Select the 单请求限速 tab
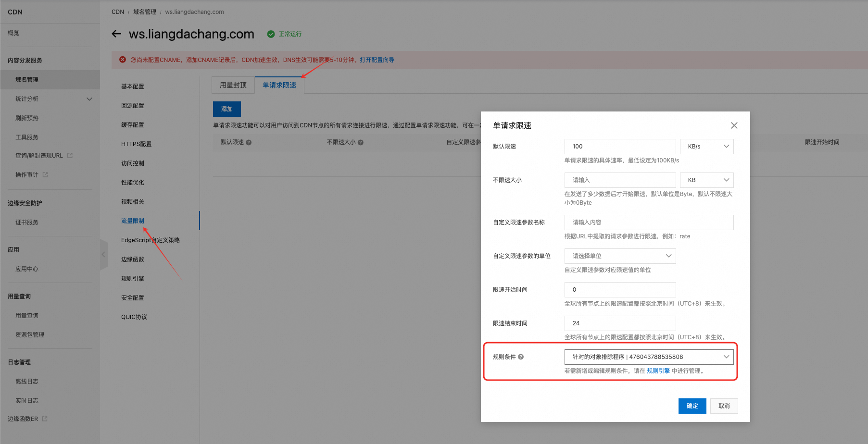The height and width of the screenshot is (444, 868). [x=279, y=85]
